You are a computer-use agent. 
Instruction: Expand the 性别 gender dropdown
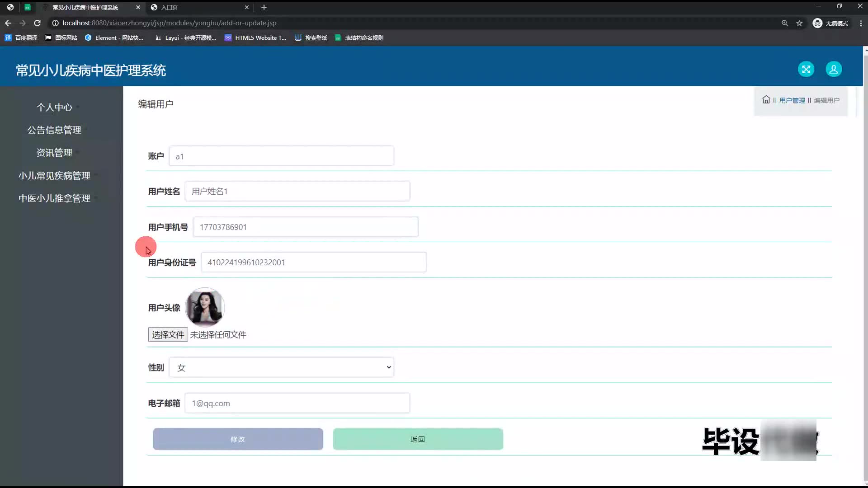point(281,367)
